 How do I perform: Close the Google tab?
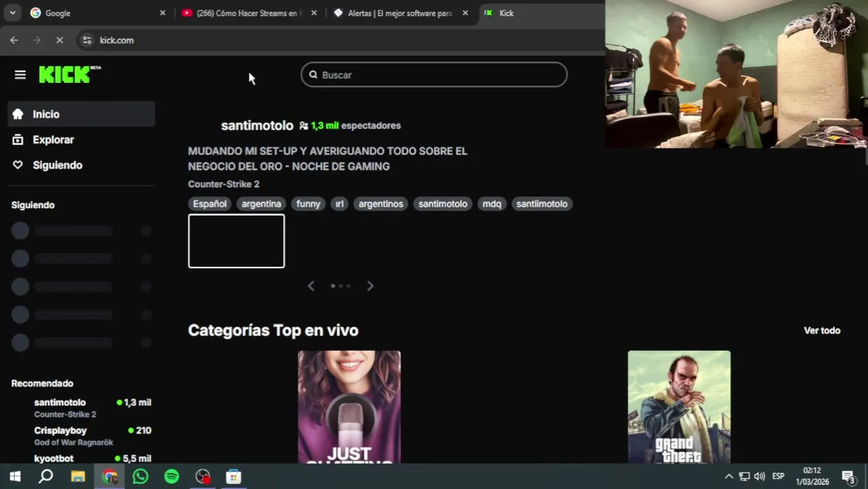(162, 13)
